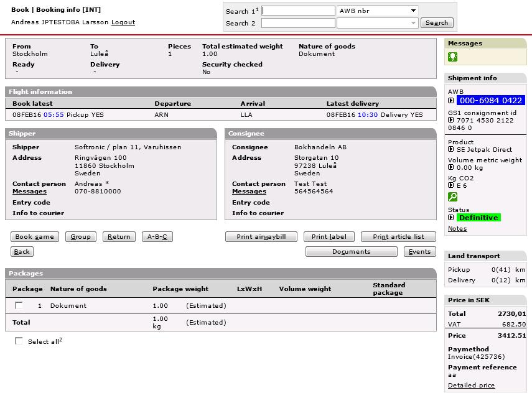
Task: Click the Group button
Action: pos(81,237)
